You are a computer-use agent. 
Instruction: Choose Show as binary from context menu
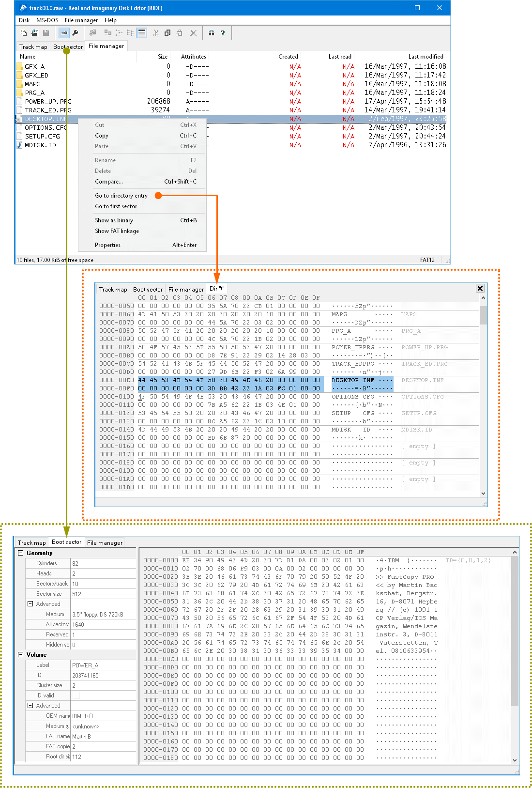pyautogui.click(x=142, y=220)
